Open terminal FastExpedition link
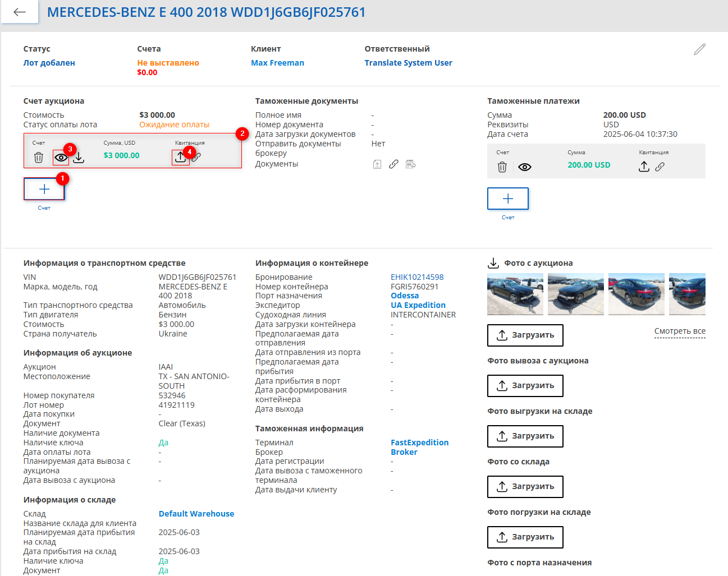Image resolution: width=728 pixels, height=576 pixels. (420, 443)
